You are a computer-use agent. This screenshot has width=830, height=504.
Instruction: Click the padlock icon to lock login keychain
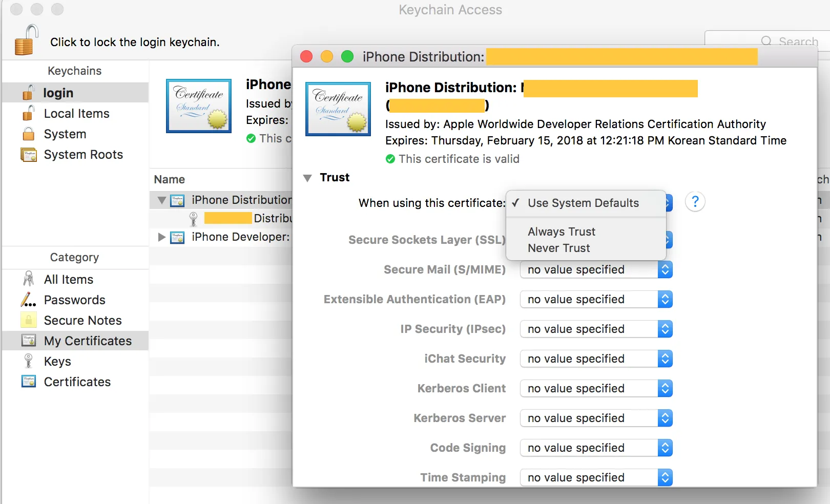tap(27, 40)
